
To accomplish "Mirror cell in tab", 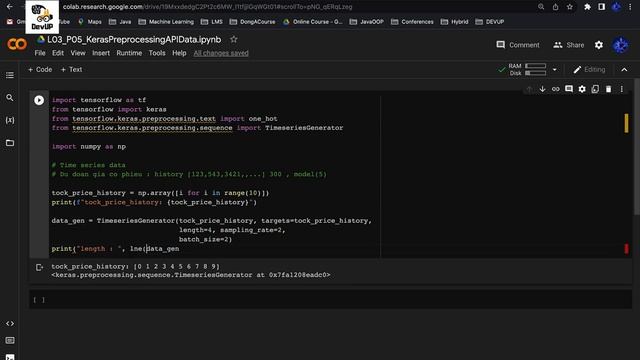I will pyautogui.click(x=595, y=89).
